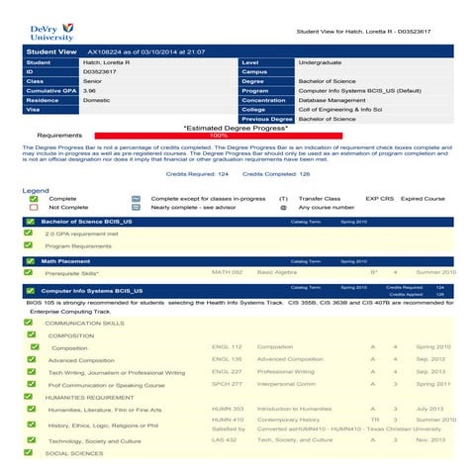
Task: Click the Math Placement header checkmark
Action: click(x=31, y=261)
